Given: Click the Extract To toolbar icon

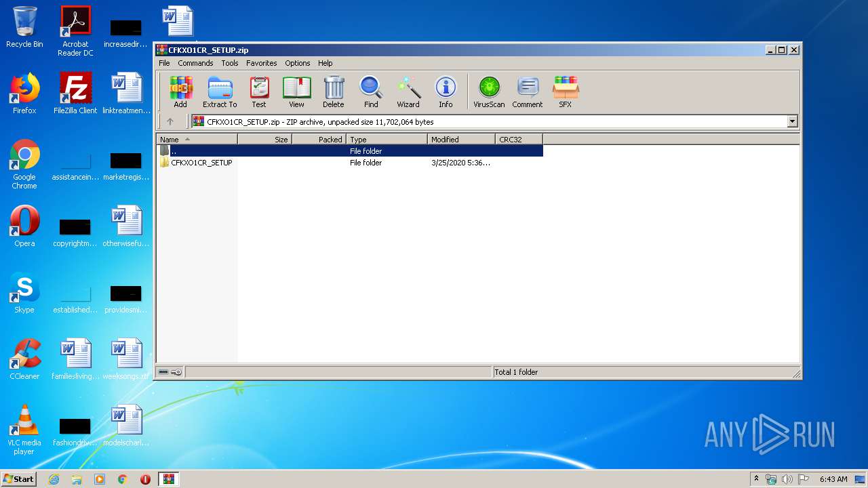Looking at the screenshot, I should click(220, 92).
